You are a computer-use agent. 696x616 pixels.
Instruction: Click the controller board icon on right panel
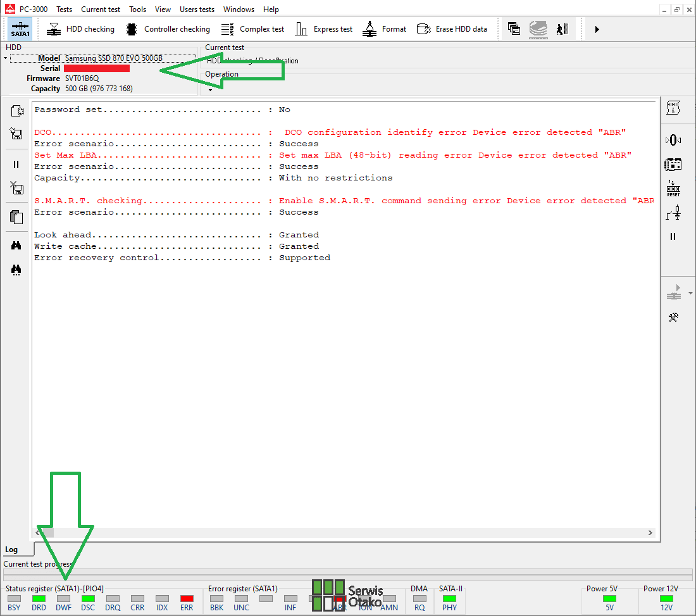point(673,165)
